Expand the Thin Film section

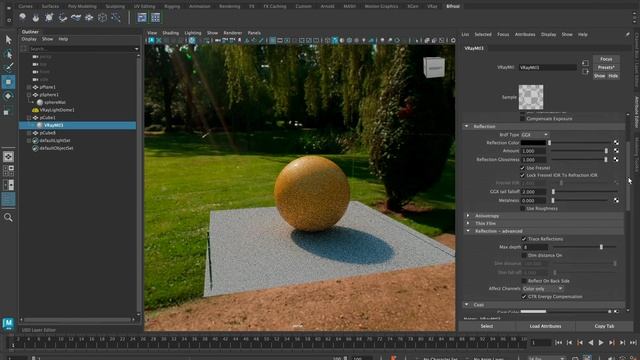pos(468,223)
